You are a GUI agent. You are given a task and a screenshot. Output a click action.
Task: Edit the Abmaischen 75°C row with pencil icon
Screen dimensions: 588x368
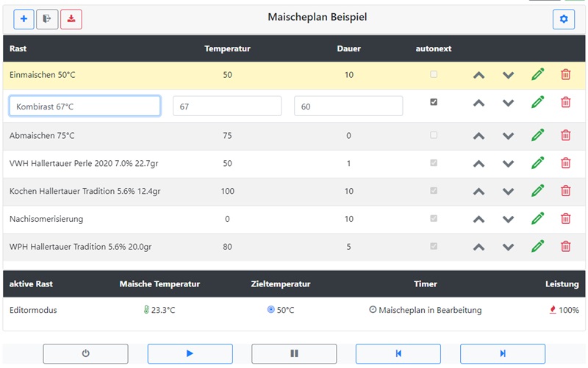[537, 135]
